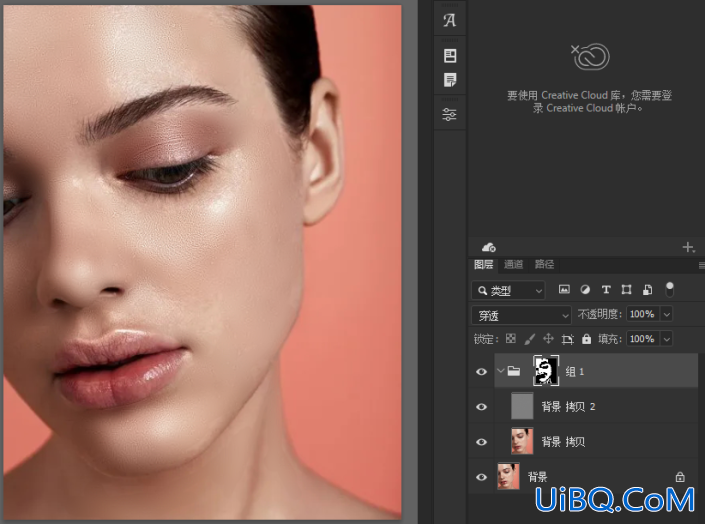
Task: Filter layers by pixel image kind
Action: coord(564,289)
